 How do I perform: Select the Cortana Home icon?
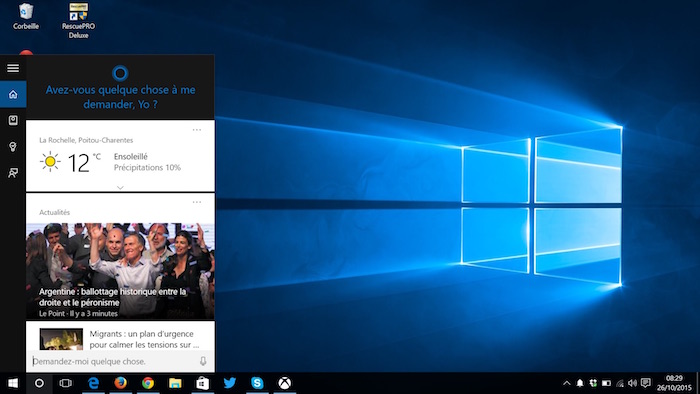13,94
